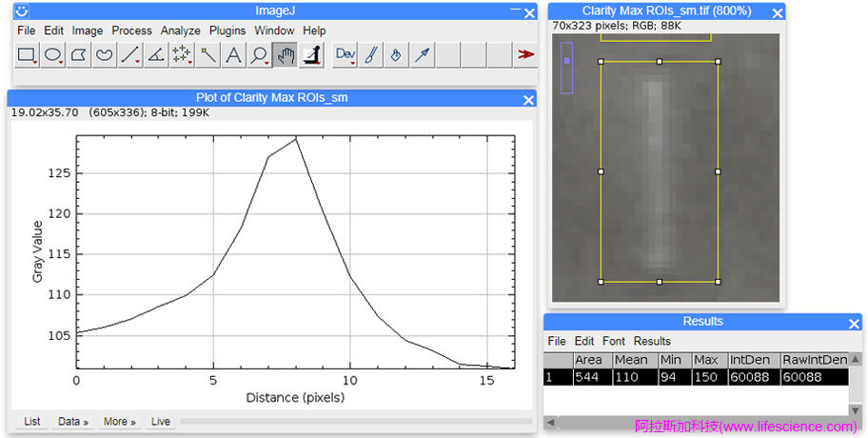Select the Wand tracing tool

[207, 55]
